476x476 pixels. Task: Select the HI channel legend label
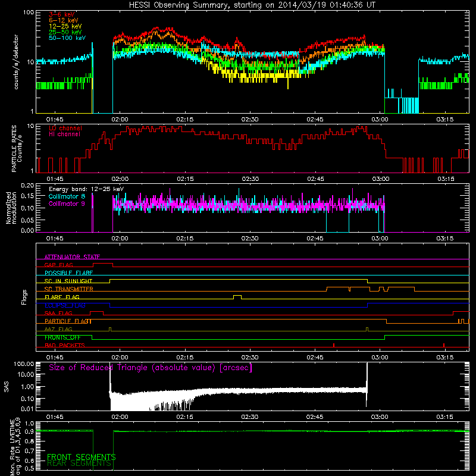click(x=64, y=134)
